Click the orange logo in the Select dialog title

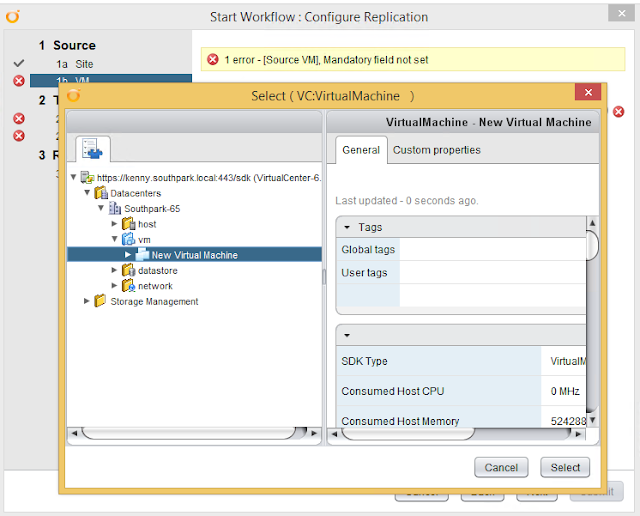(x=74, y=95)
